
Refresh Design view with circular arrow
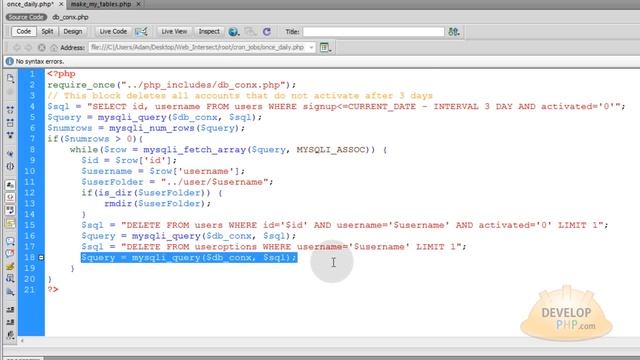click(x=267, y=31)
